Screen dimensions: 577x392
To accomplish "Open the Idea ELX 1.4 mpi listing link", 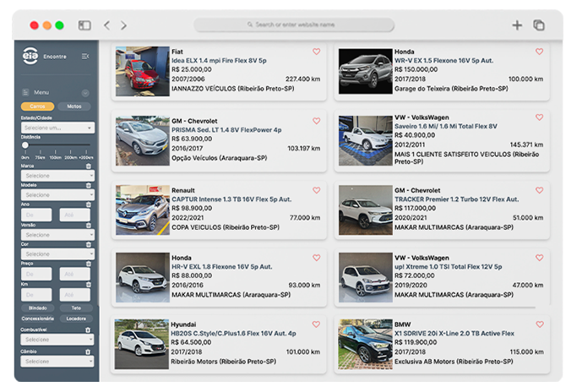I will 219,61.
